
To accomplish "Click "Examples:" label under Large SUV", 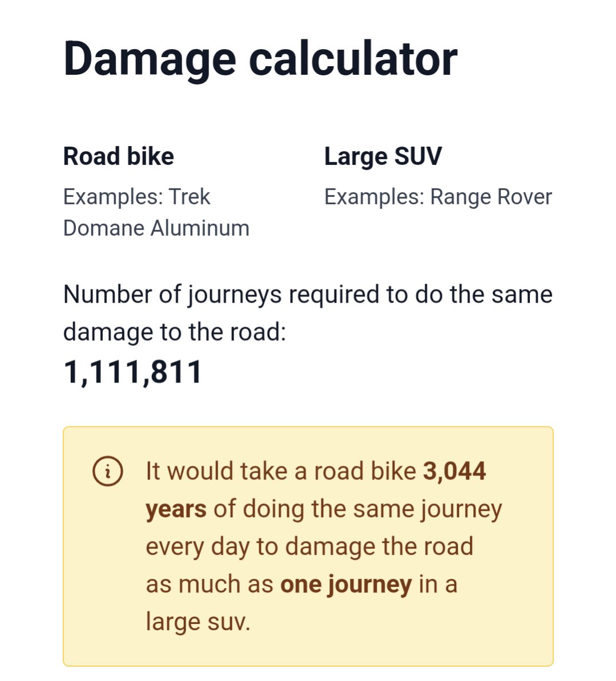I will click(x=375, y=197).
